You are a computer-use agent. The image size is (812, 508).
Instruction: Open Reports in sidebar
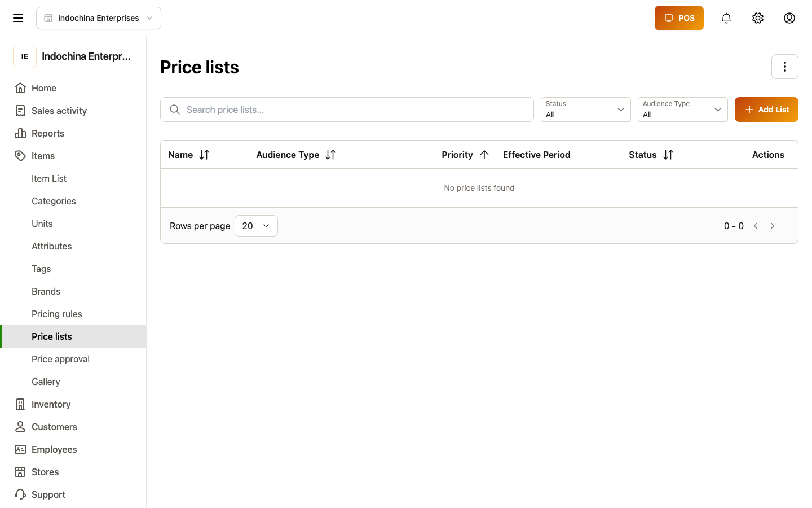click(x=73, y=133)
